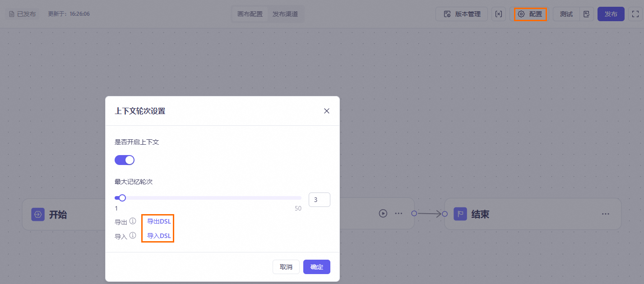Switch to the 画布配置 tab
This screenshot has height=284, width=644.
pyautogui.click(x=250, y=14)
